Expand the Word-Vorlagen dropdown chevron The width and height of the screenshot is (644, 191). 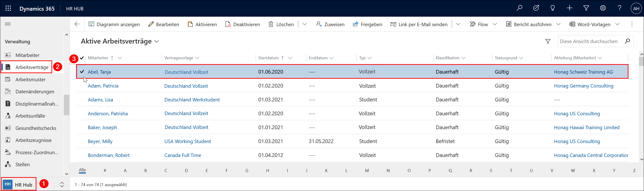point(617,24)
